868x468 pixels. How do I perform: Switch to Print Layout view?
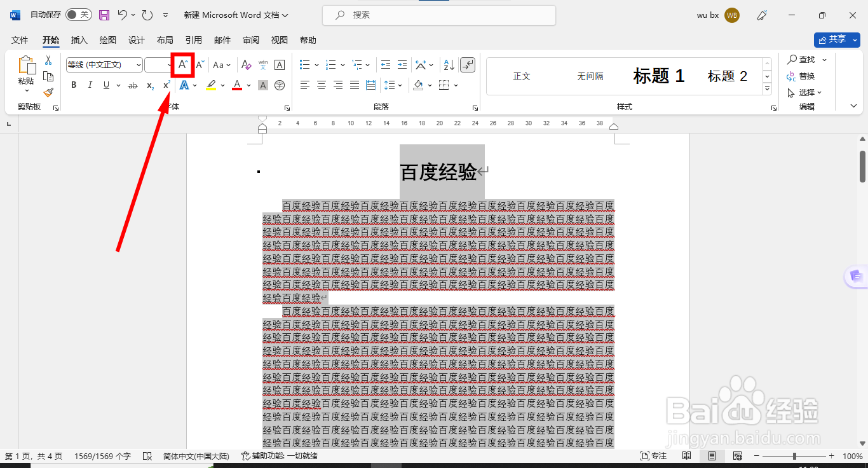click(x=712, y=456)
